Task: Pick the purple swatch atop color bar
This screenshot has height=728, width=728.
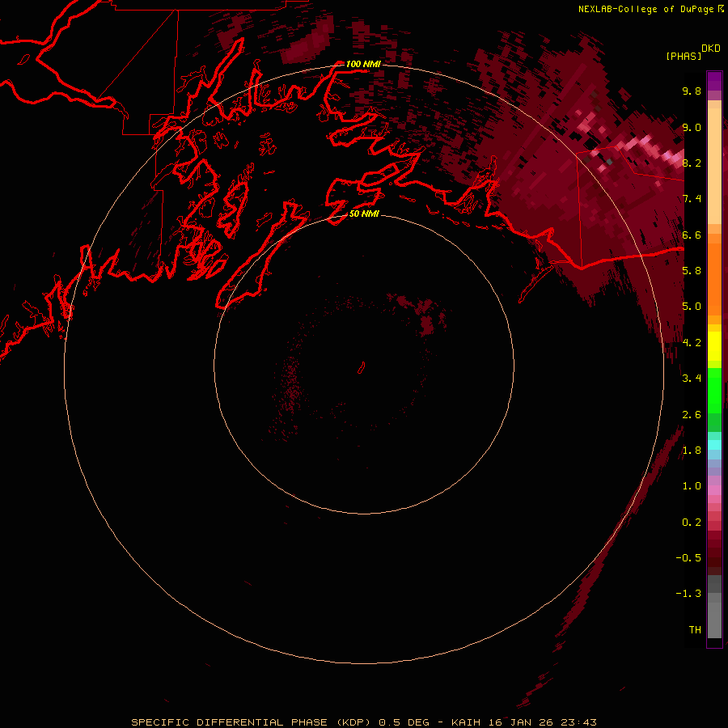Action: pyautogui.click(x=714, y=80)
